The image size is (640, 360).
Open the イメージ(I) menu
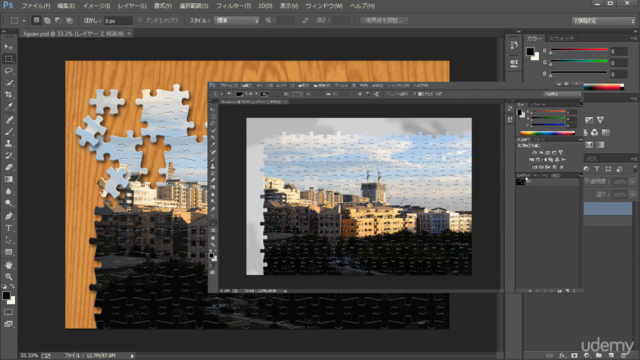(96, 6)
